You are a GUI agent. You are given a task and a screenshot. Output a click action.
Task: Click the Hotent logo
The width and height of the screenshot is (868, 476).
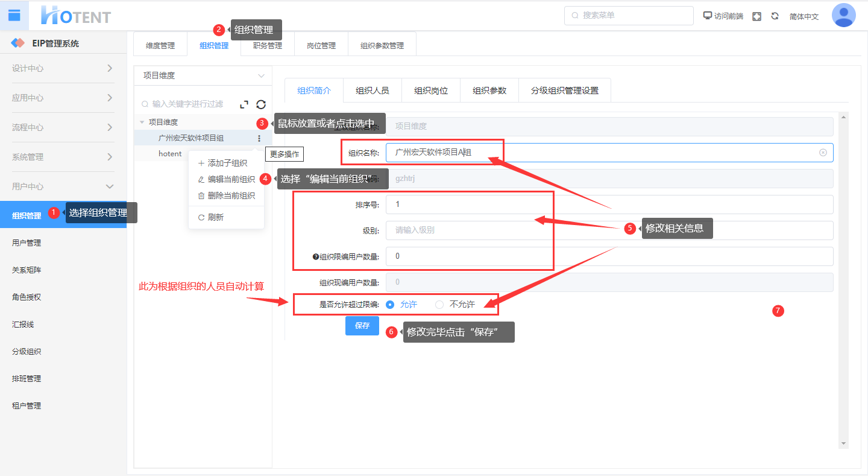pos(76,15)
